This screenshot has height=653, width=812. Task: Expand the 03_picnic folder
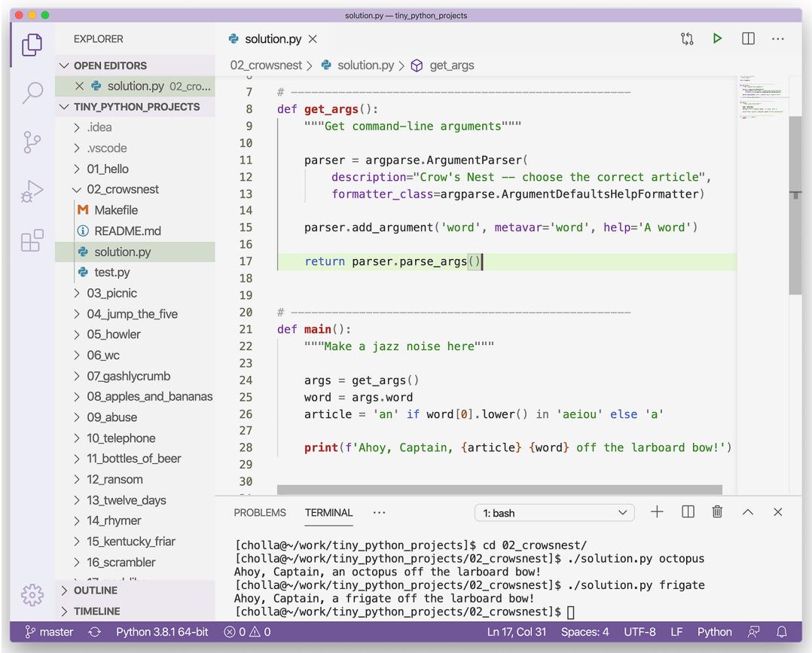click(x=111, y=293)
